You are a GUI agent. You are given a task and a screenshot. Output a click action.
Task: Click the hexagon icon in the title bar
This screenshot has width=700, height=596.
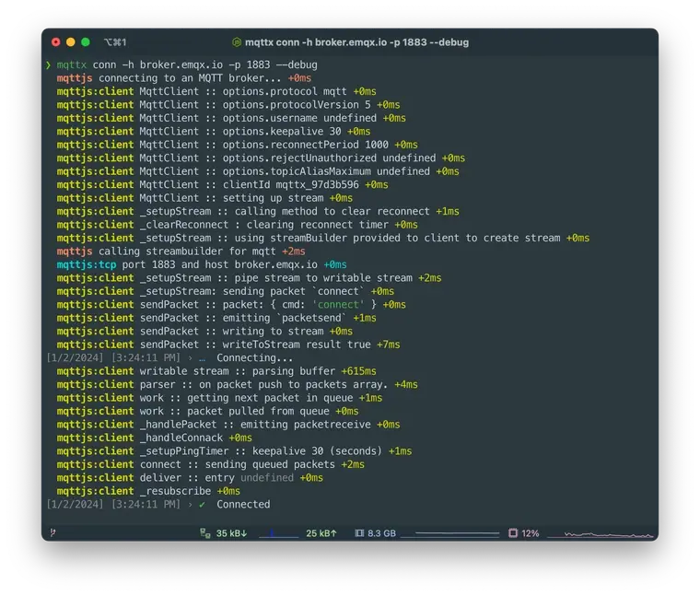(x=237, y=42)
